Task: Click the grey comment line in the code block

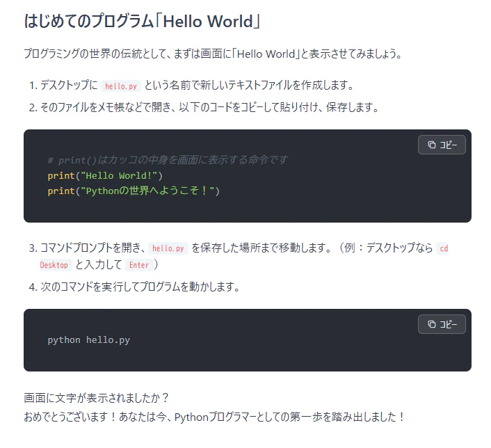Action: [x=168, y=160]
